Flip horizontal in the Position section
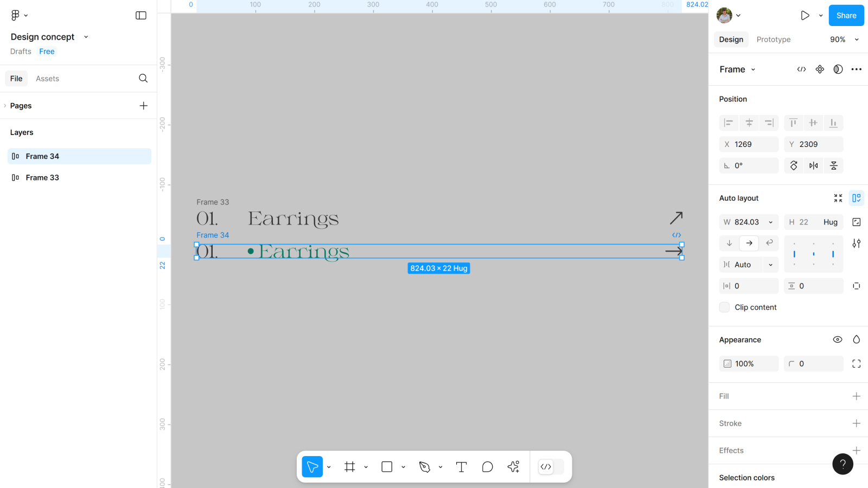 coord(813,166)
